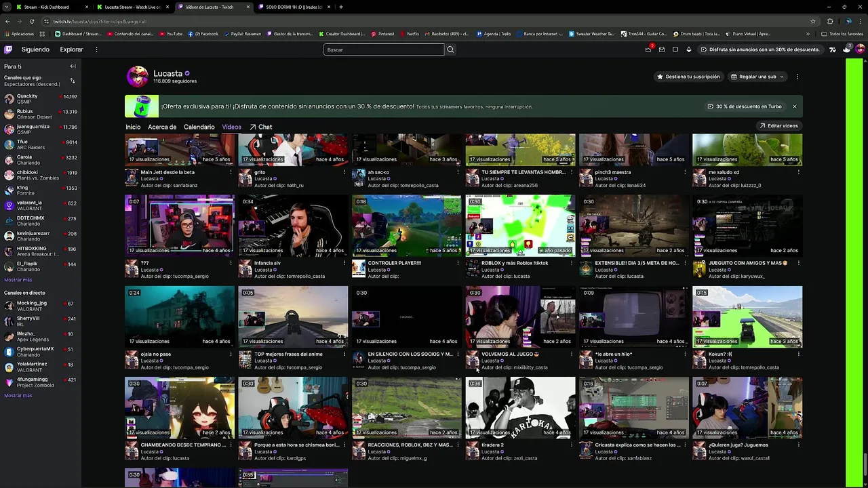Close the Turbo offer banner
Viewport: 868px width, 488px height.
click(x=795, y=106)
